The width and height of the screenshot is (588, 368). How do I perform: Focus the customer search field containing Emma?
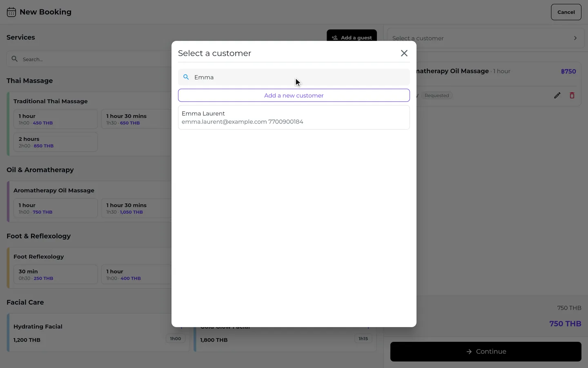294,77
